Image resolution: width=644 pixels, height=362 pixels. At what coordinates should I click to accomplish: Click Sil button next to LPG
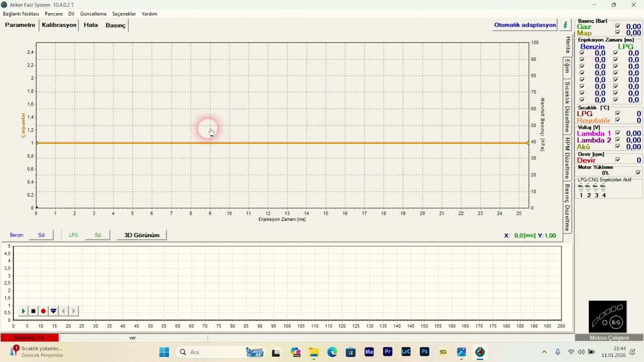(x=98, y=235)
